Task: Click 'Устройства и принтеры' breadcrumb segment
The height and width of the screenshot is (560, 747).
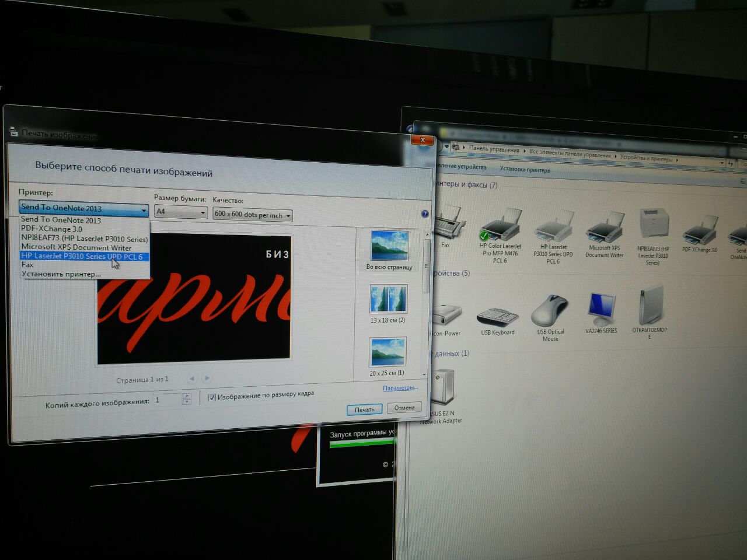Action: click(x=646, y=158)
